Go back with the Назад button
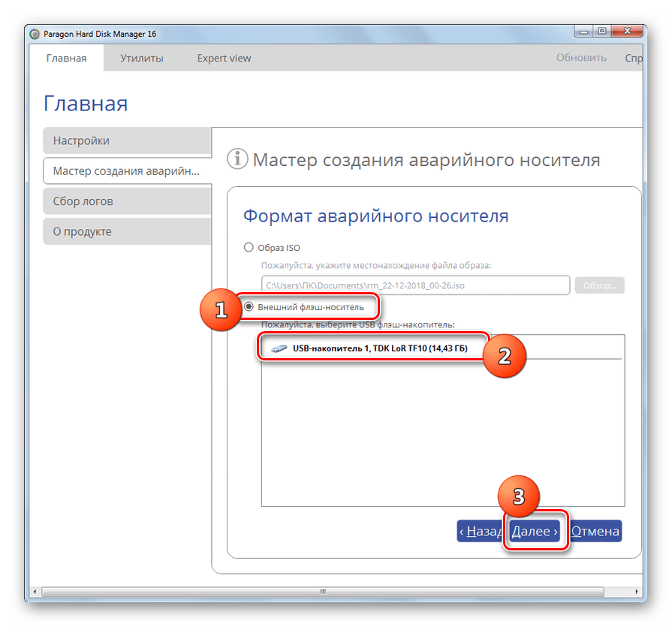The height and width of the screenshot is (627, 672). click(481, 532)
